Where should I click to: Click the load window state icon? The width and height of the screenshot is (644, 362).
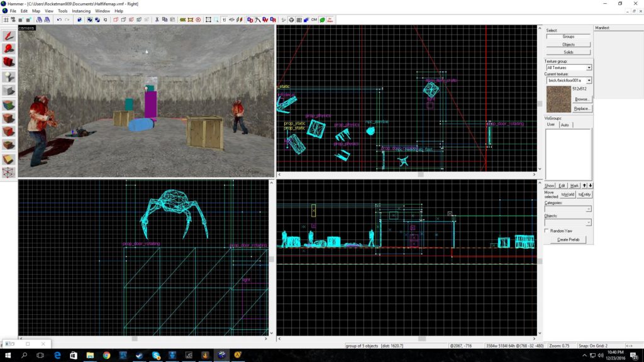39,19
